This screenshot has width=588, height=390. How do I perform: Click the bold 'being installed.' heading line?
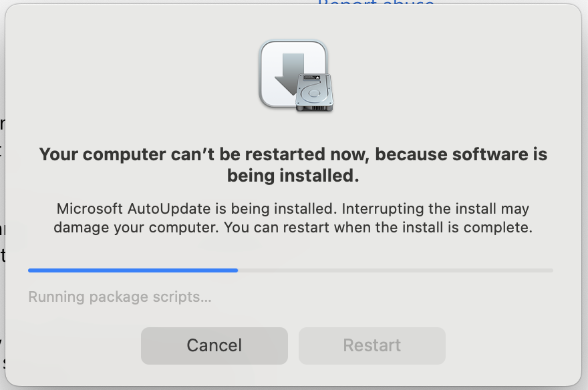tap(293, 176)
